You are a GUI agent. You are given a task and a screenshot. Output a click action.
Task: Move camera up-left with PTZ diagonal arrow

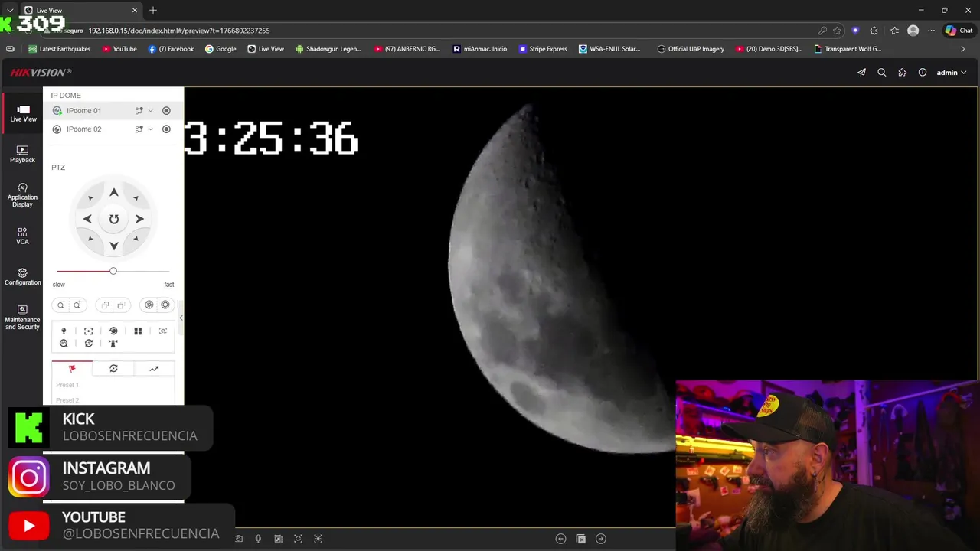pyautogui.click(x=90, y=198)
